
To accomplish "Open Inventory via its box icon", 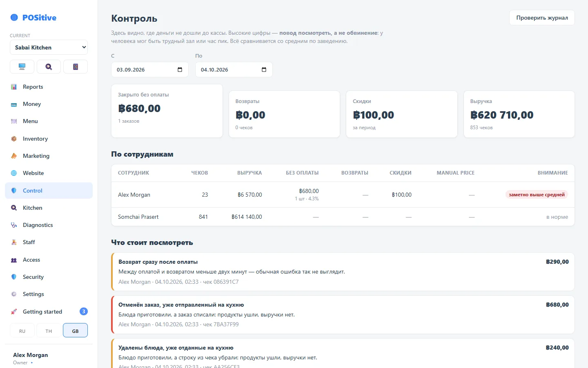I will pos(14,139).
